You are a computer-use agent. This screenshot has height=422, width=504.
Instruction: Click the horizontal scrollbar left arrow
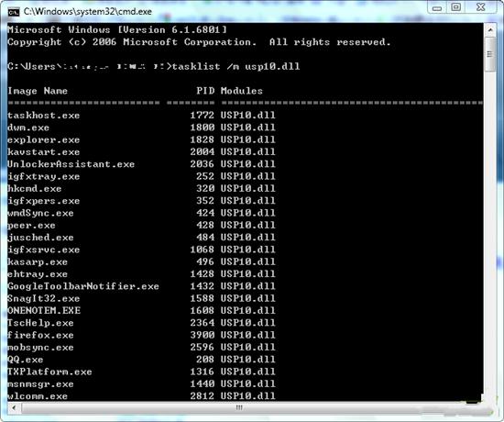point(14,408)
